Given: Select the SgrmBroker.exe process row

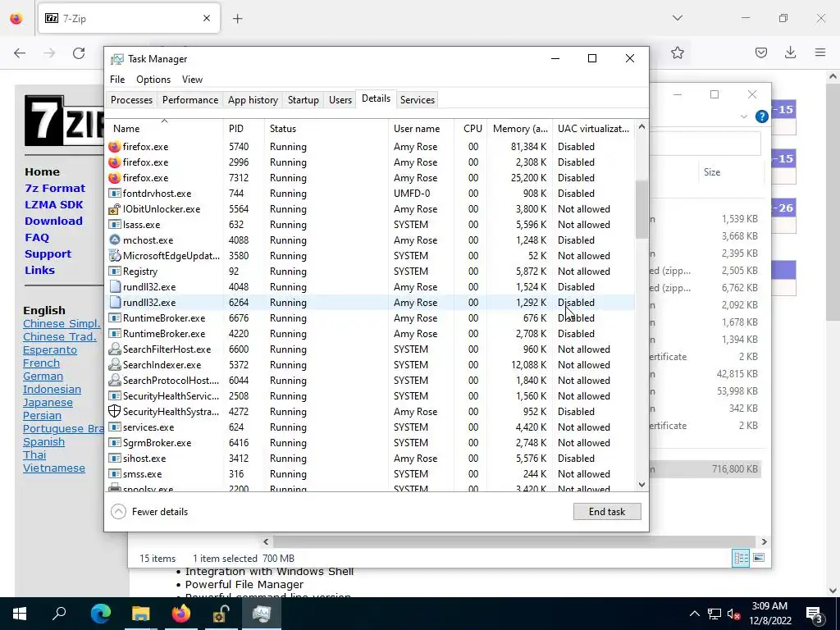Looking at the screenshot, I should coord(370,443).
